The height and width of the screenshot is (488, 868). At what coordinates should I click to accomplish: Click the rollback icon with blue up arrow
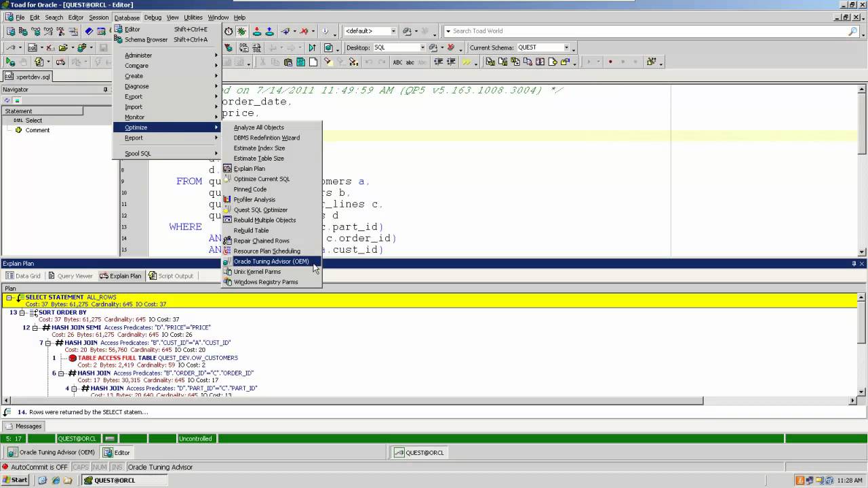269,31
